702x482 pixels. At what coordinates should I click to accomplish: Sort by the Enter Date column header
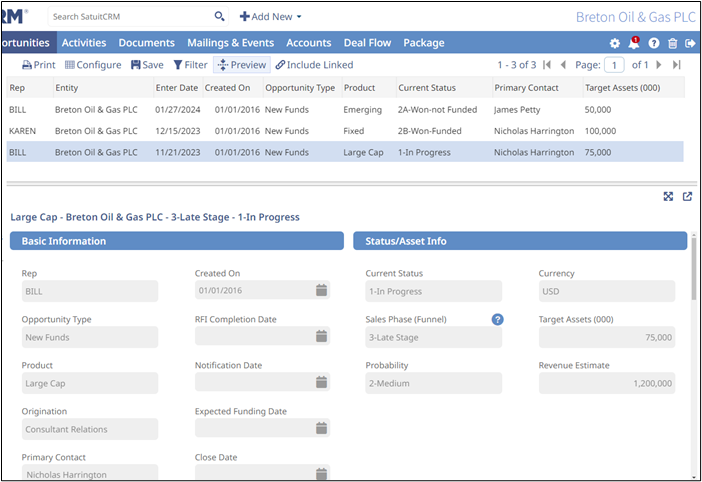(x=178, y=88)
